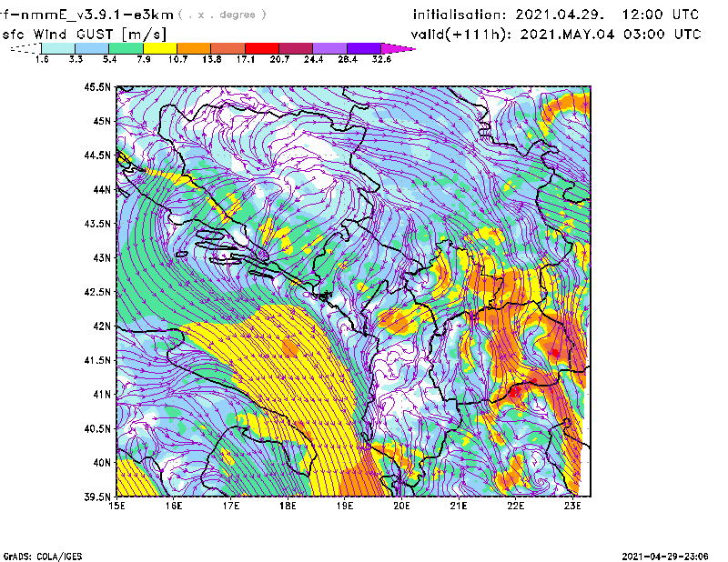Screen dimensions: 728x562
Task: Click the crimson legend swatch for 20.7–24.4
Action: click(296, 48)
